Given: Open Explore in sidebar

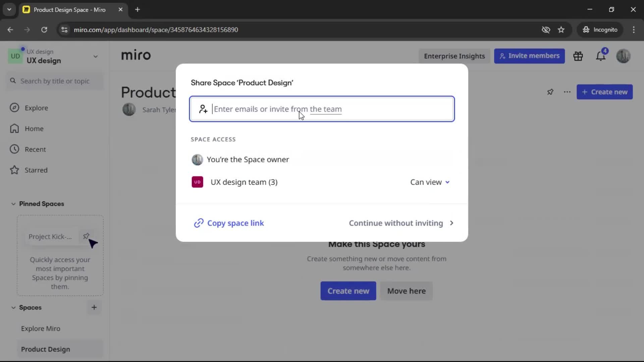Looking at the screenshot, I should pyautogui.click(x=36, y=108).
